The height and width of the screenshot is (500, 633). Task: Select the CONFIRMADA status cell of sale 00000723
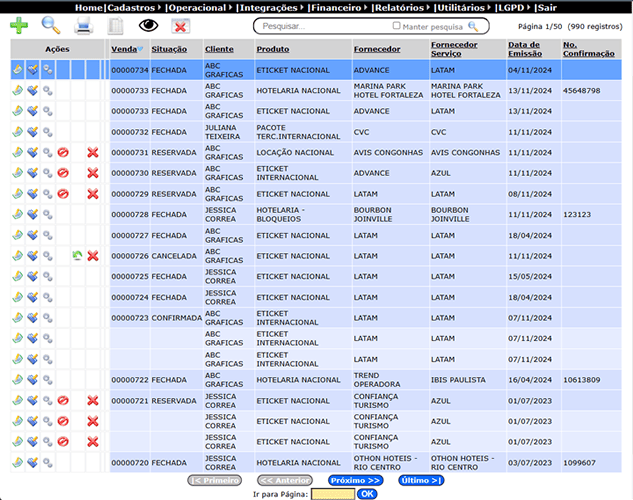(176, 318)
